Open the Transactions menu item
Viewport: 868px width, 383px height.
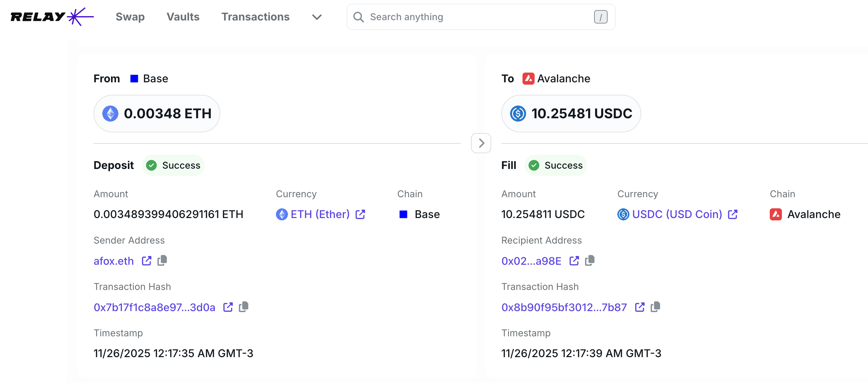point(255,17)
